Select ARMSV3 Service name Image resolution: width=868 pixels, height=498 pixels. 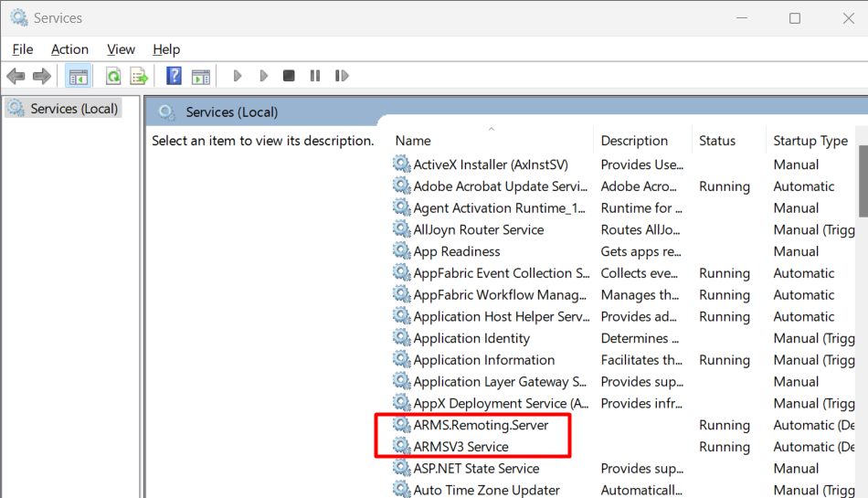[x=460, y=447]
